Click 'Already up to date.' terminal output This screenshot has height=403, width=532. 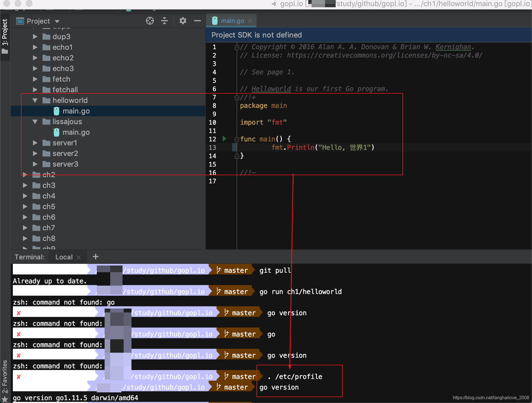pos(50,281)
